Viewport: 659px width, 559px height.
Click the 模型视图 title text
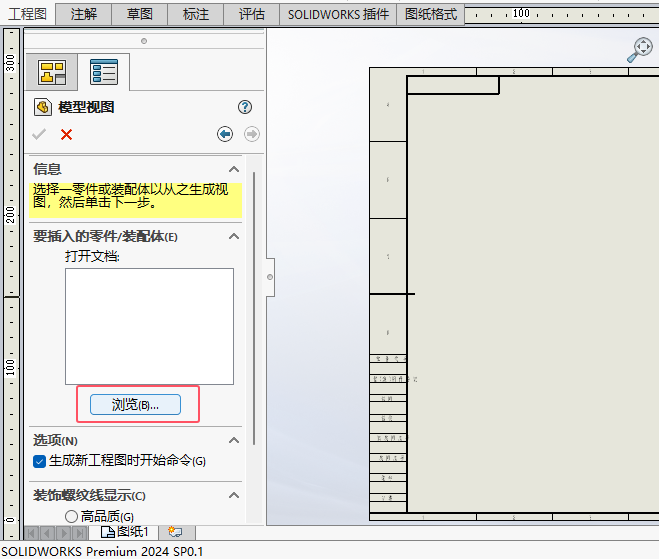tap(86, 107)
